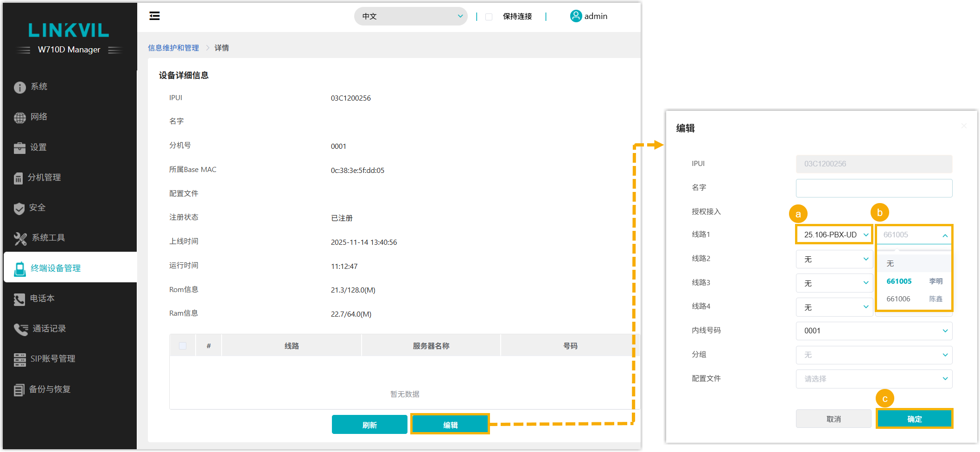
Task: Click the 系统 info icon in sidebar
Action: [19, 87]
